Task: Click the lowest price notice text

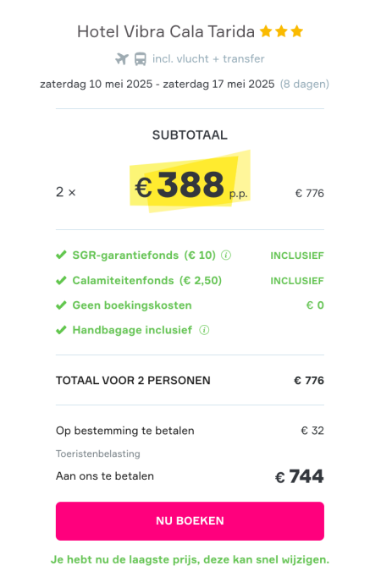Action: coord(190,559)
